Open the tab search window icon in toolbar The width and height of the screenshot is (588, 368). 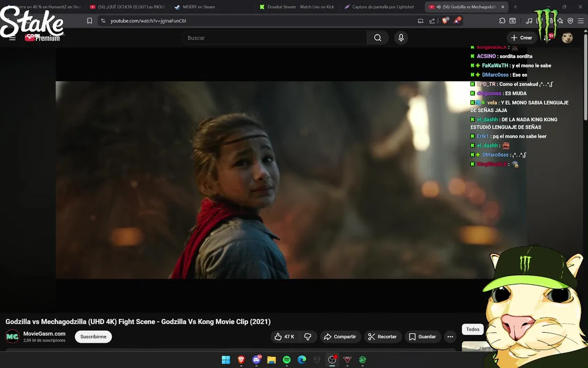(513, 21)
